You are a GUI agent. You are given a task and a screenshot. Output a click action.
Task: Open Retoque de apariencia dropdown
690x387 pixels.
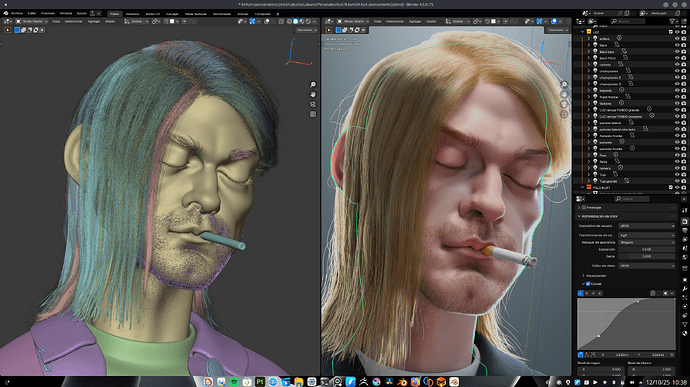click(646, 242)
